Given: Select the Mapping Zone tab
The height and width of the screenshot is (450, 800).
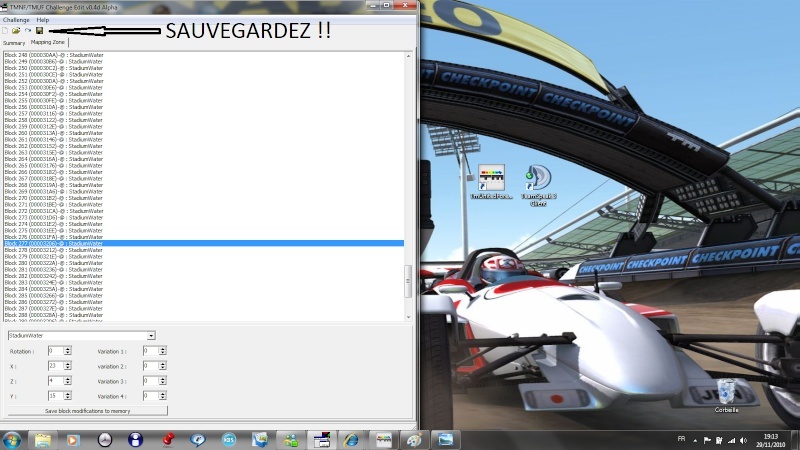Looking at the screenshot, I should [x=47, y=42].
